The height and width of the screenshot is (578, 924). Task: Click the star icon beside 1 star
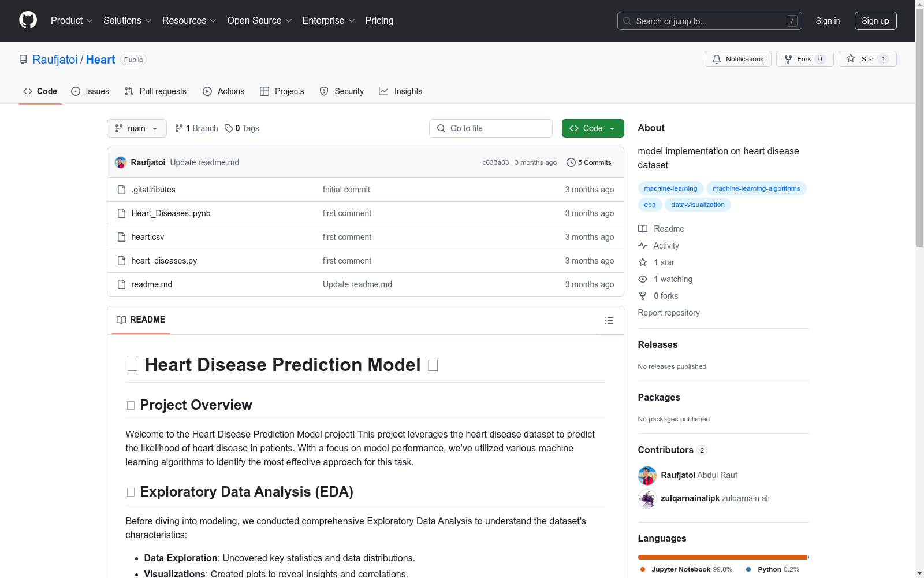click(643, 262)
